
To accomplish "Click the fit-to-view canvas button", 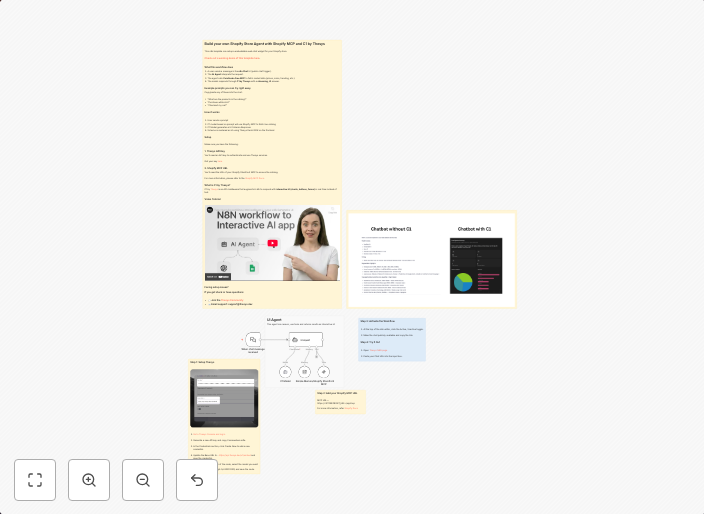I will click(35, 480).
